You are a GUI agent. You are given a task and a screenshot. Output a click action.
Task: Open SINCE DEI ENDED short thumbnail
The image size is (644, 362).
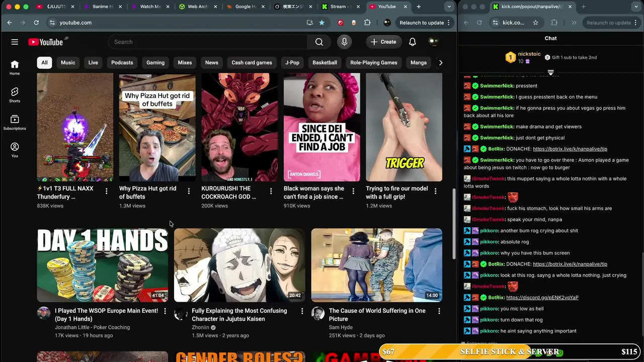pos(322,127)
